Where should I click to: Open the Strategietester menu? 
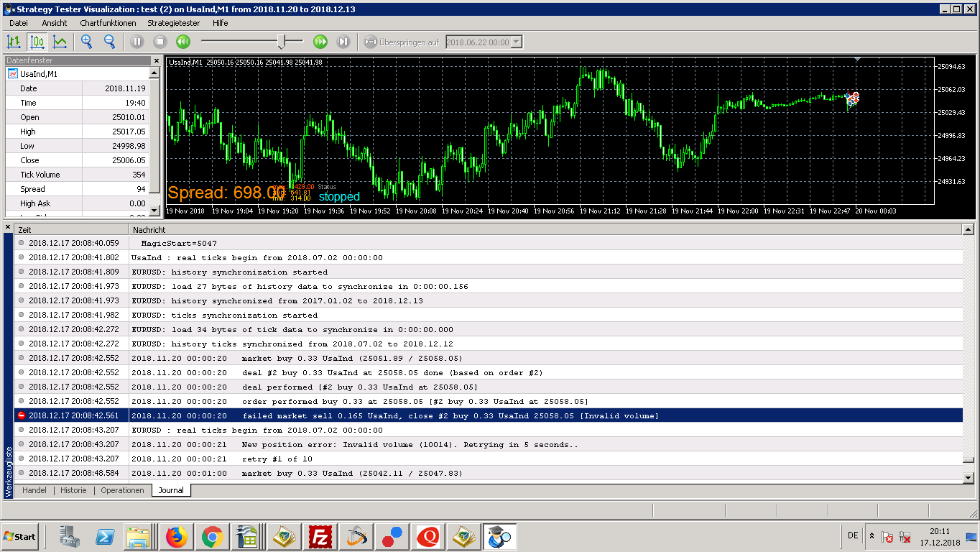[x=173, y=23]
